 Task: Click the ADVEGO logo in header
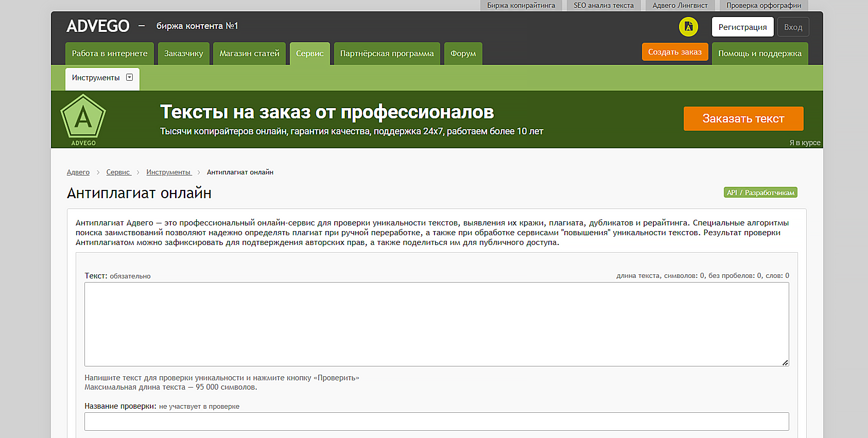coord(98,26)
